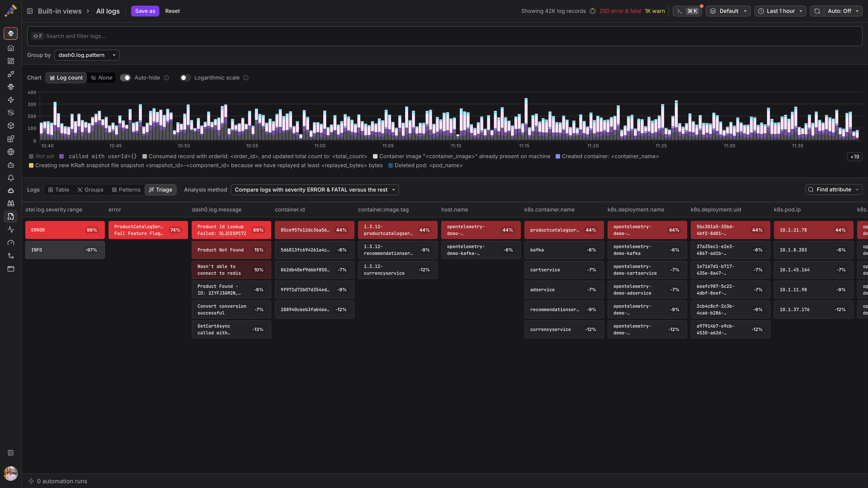Open the activity pulse icon in sidebar
Viewport: 868px width, 488px height.
coord(11,229)
